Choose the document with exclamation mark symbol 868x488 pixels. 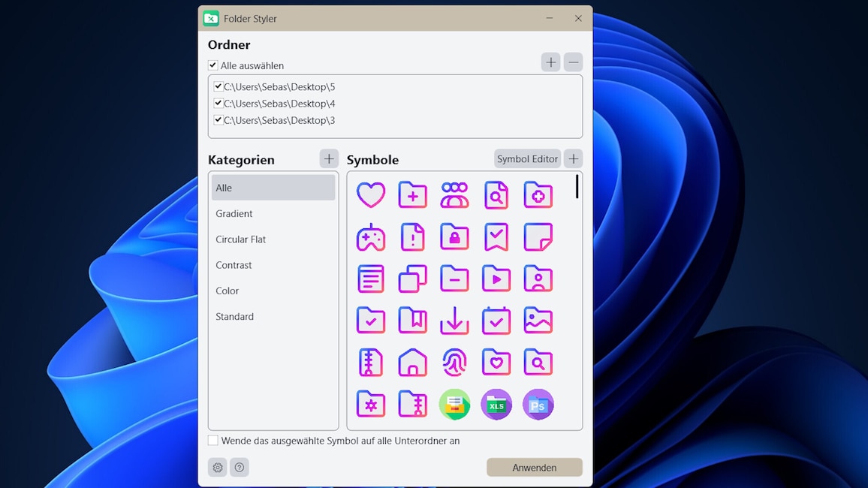(413, 237)
